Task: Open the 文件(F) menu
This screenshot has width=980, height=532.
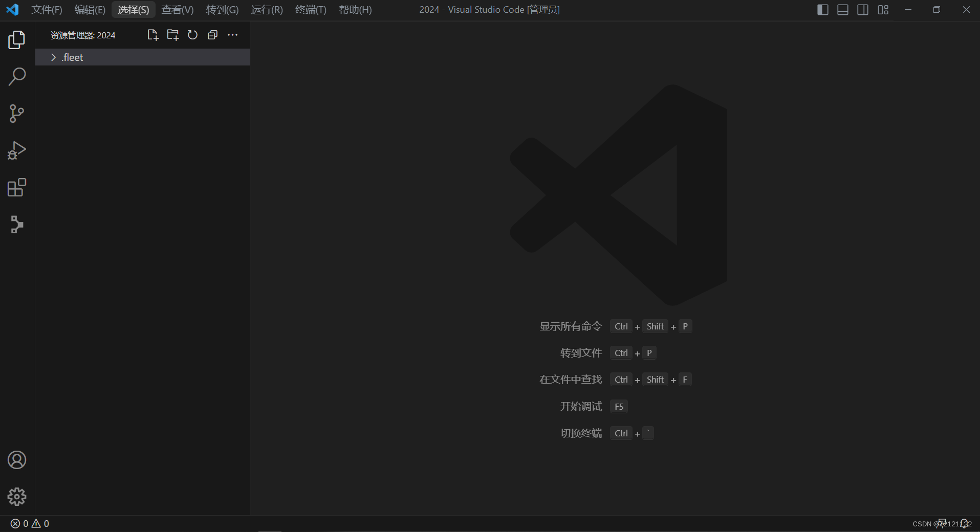Action: 47,9
